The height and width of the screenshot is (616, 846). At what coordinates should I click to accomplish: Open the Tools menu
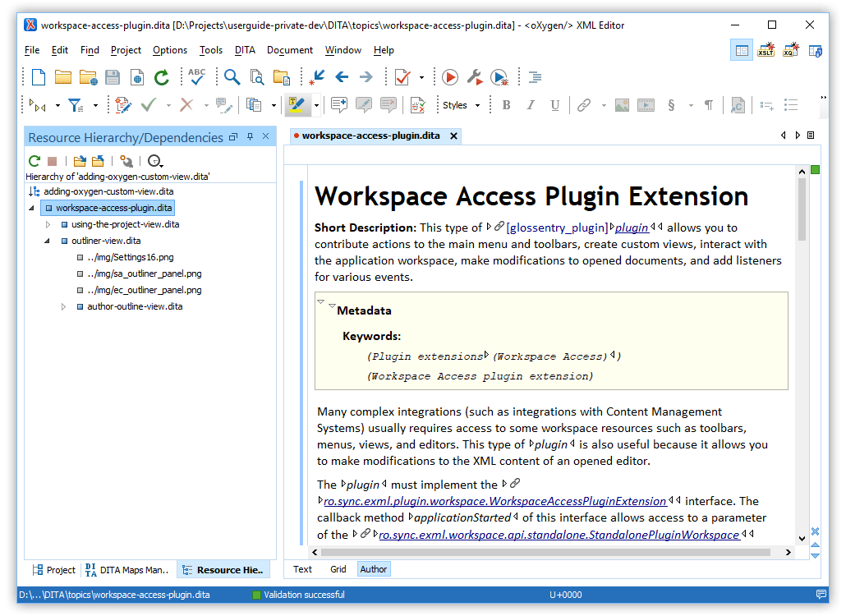pyautogui.click(x=210, y=50)
